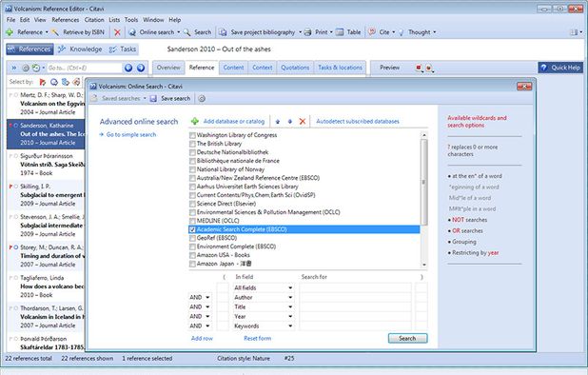The image size is (588, 375).
Task: Move selected database down arrow
Action: click(290, 122)
